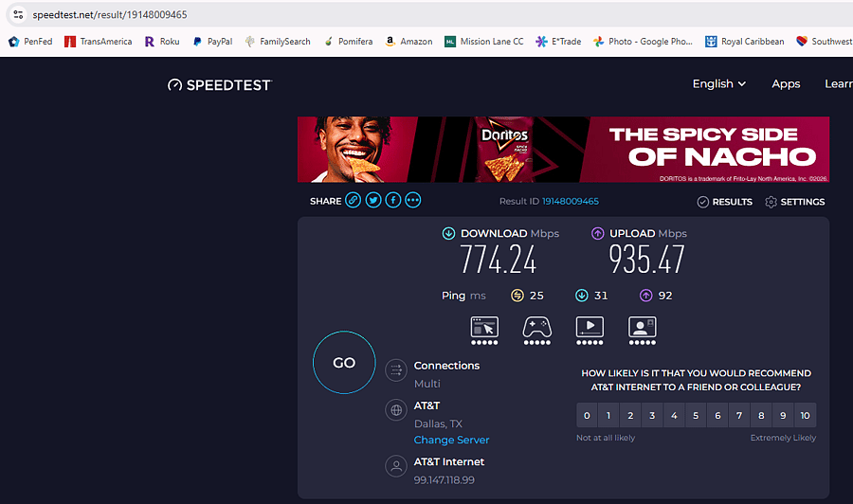Click the Speedtest logo
The image size is (853, 504).
pos(220,85)
